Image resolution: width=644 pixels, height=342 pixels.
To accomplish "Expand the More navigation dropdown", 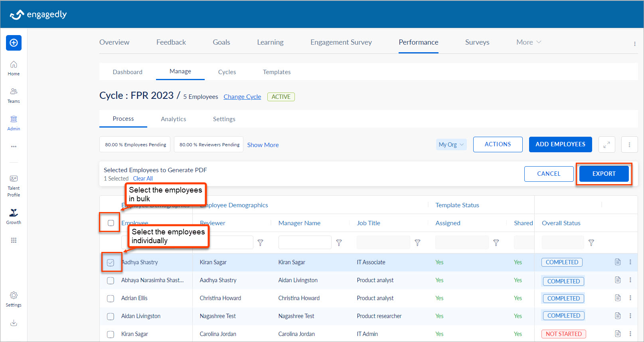I will coord(529,42).
